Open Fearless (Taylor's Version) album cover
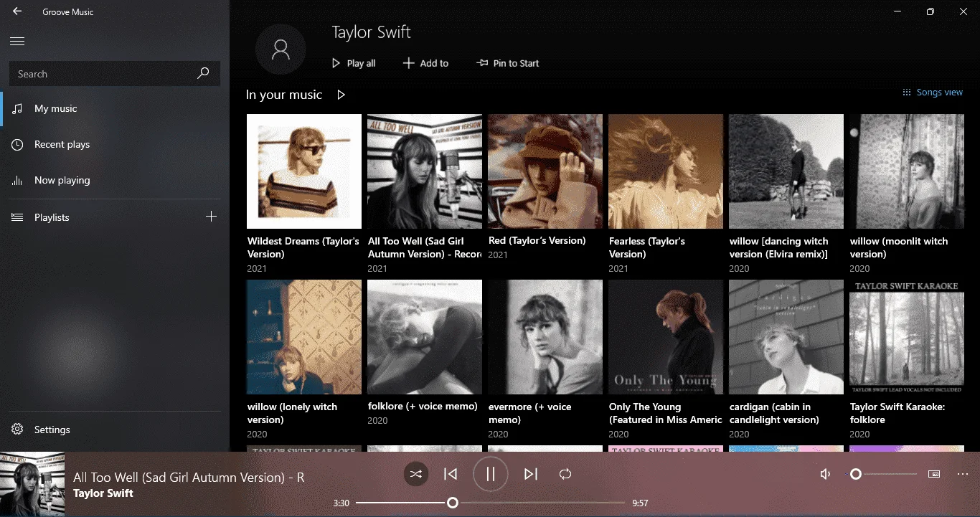This screenshot has height=517, width=980. point(666,171)
